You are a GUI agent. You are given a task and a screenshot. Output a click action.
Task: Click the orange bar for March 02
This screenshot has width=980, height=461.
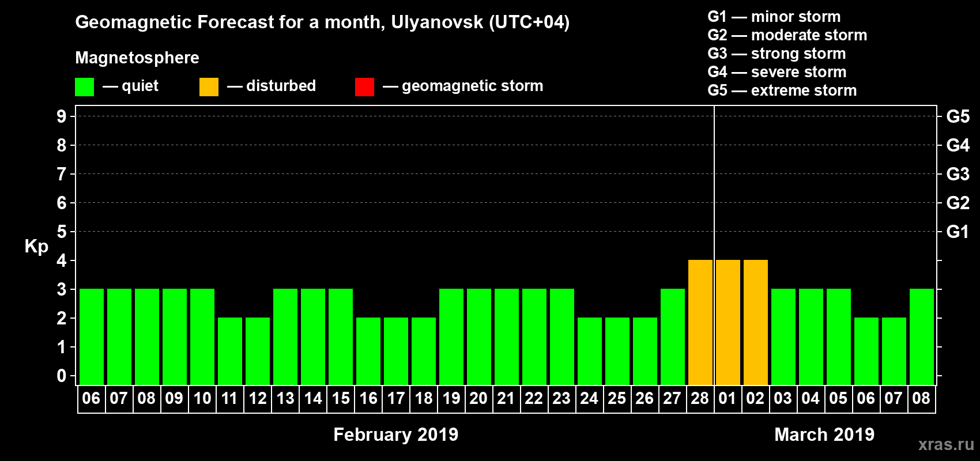(756, 322)
